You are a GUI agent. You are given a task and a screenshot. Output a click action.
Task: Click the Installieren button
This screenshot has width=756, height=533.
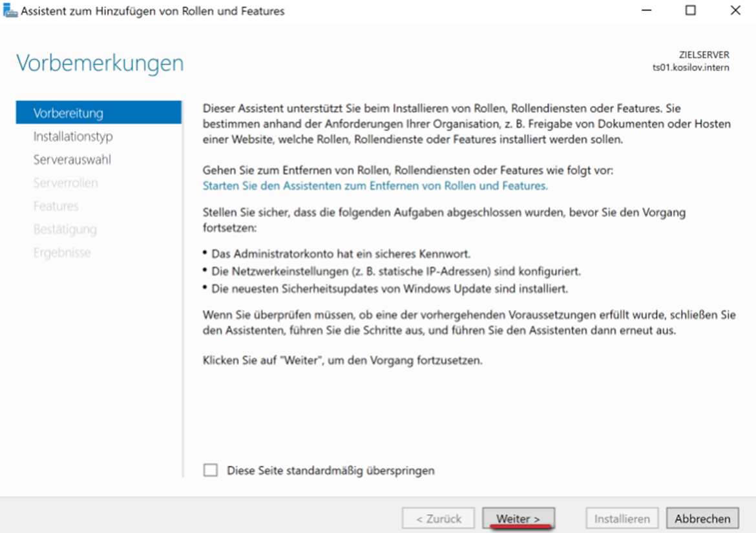pos(622,519)
